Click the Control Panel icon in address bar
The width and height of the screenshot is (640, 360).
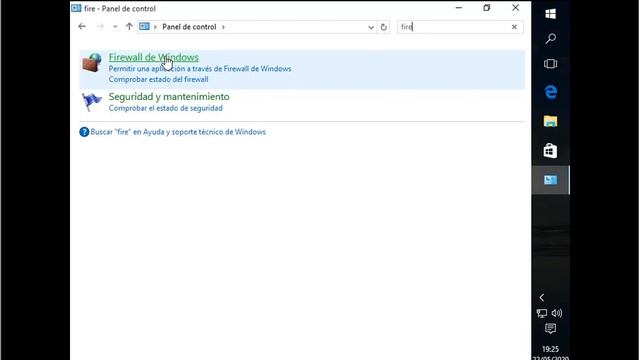coord(144,27)
